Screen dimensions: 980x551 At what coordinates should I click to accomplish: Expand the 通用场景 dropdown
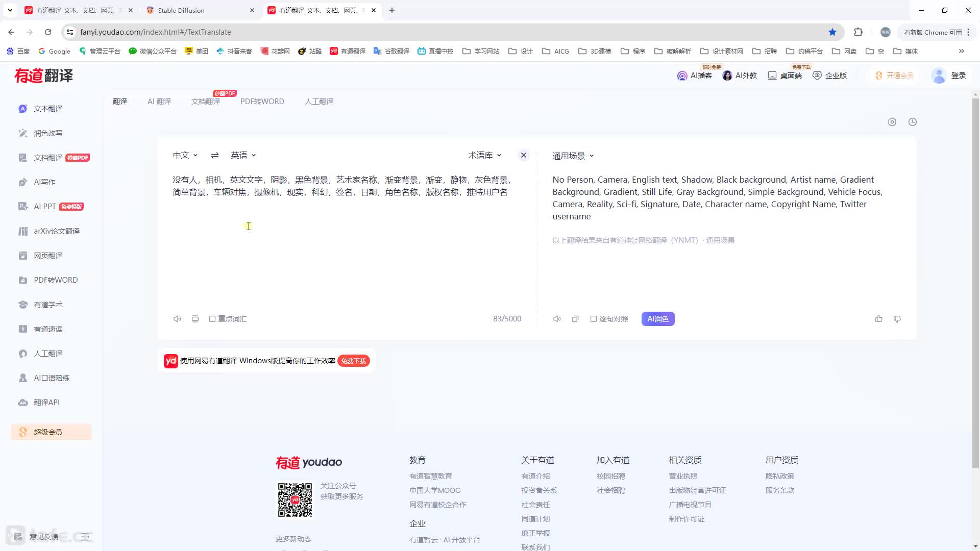tap(573, 156)
